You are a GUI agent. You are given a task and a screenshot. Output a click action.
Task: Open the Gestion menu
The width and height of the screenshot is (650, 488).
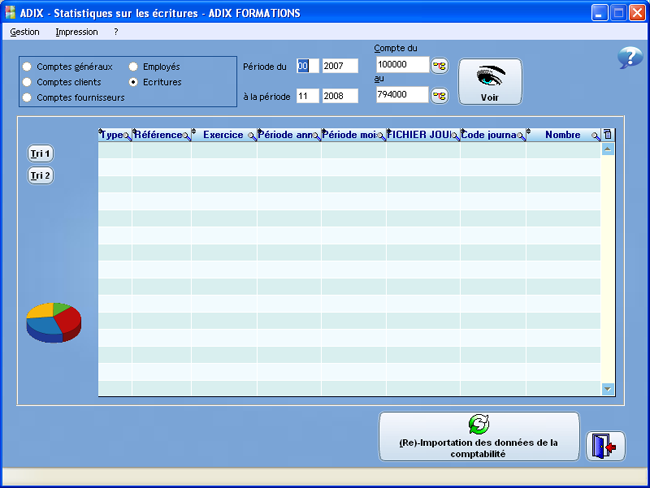coord(25,32)
